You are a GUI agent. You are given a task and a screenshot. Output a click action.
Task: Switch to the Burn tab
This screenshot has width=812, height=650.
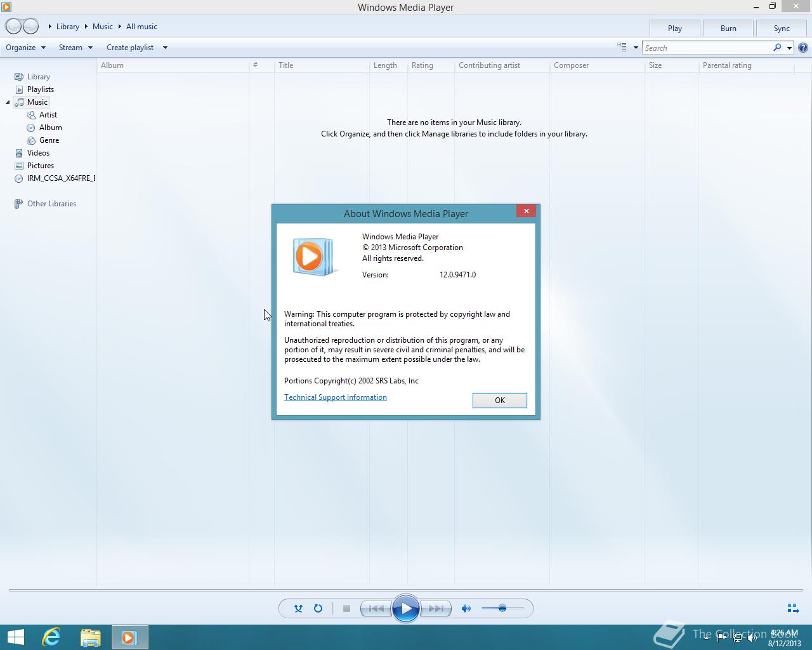728,28
